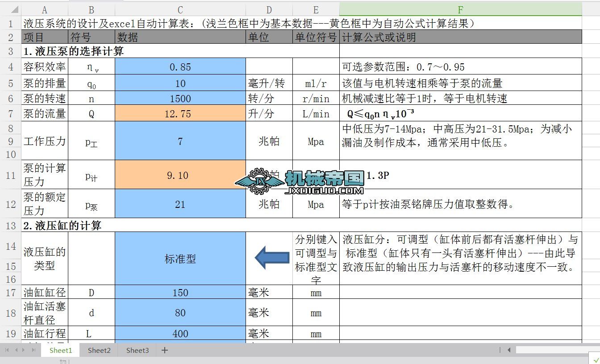Select column E header
The image size is (600, 364).
[316, 10]
